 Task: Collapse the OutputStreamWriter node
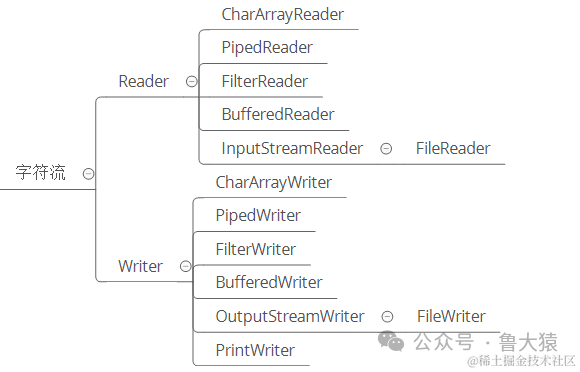tap(387, 317)
